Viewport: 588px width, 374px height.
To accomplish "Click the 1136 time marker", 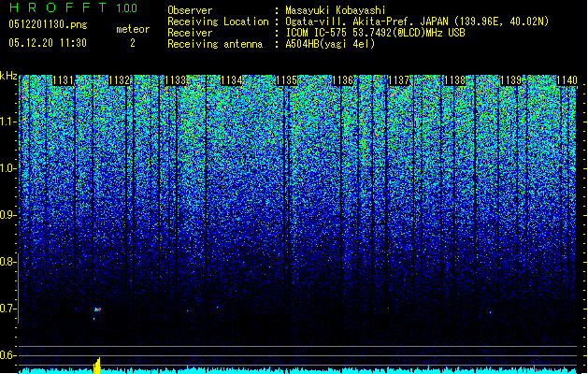I will pyautogui.click(x=343, y=80).
